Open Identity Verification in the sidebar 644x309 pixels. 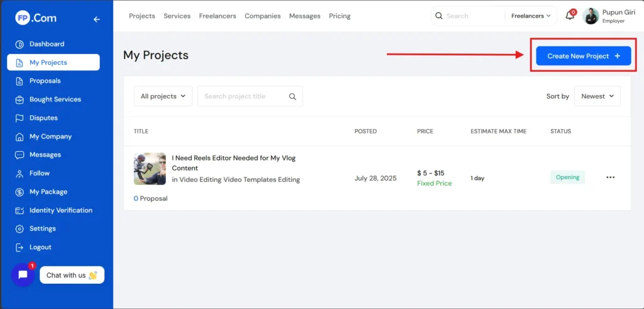point(60,210)
